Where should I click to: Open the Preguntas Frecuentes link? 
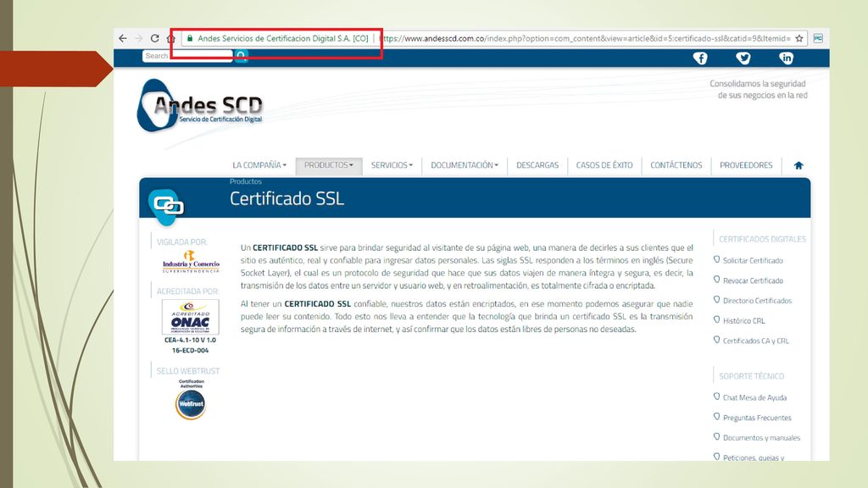click(757, 418)
